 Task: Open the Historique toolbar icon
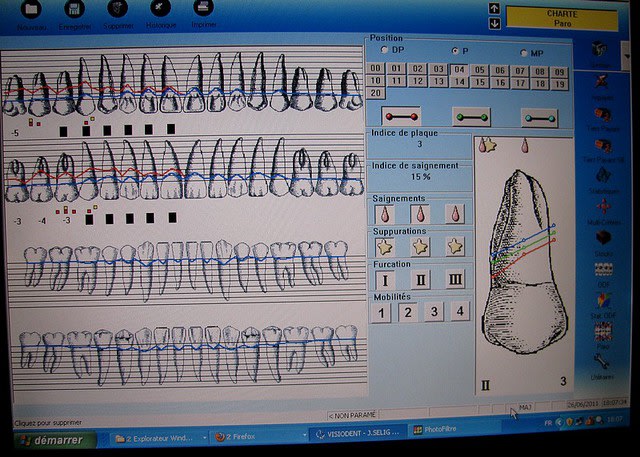click(159, 10)
